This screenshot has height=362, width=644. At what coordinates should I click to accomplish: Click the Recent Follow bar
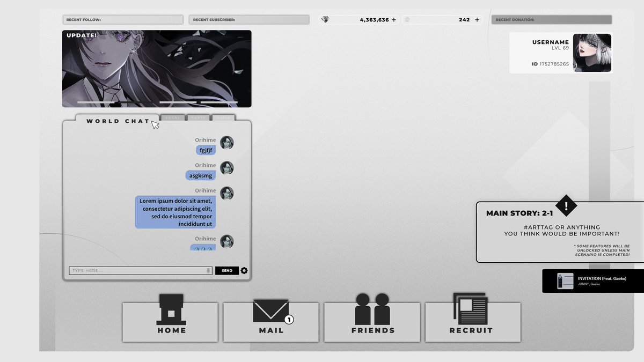123,20
